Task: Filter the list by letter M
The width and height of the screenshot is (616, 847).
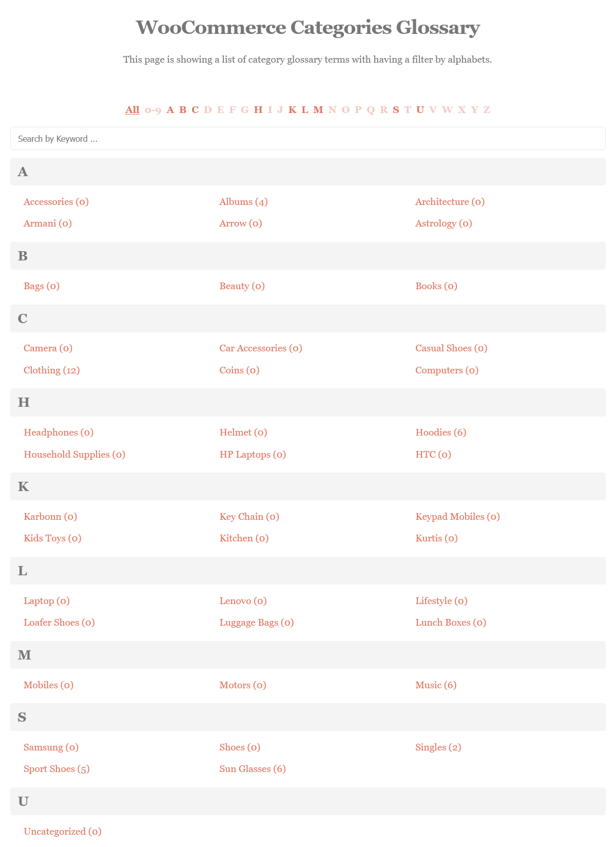Action: pos(318,109)
